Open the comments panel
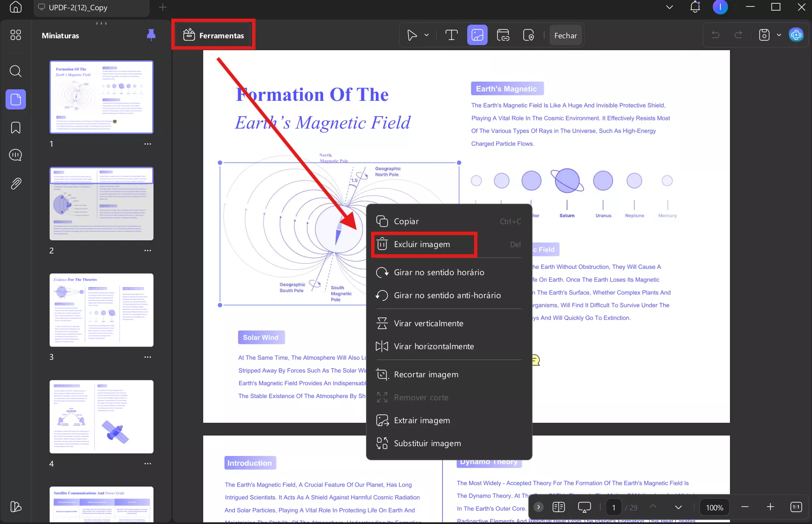 pyautogui.click(x=16, y=155)
